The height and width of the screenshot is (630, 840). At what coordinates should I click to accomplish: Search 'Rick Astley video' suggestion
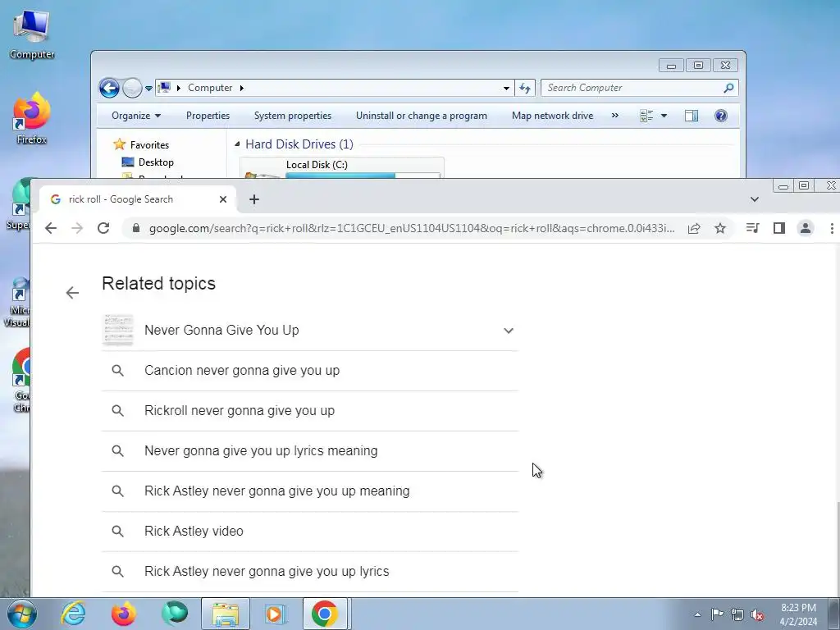click(x=309, y=532)
